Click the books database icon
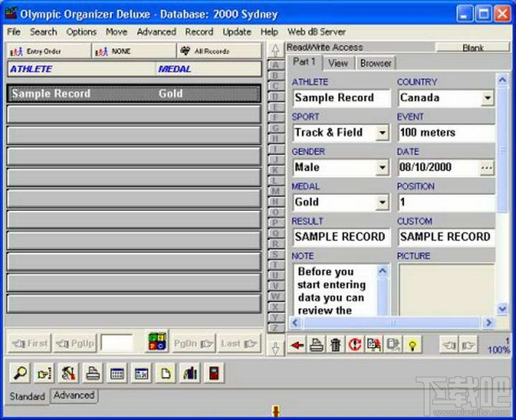The width and height of the screenshot is (516, 420). click(x=190, y=373)
